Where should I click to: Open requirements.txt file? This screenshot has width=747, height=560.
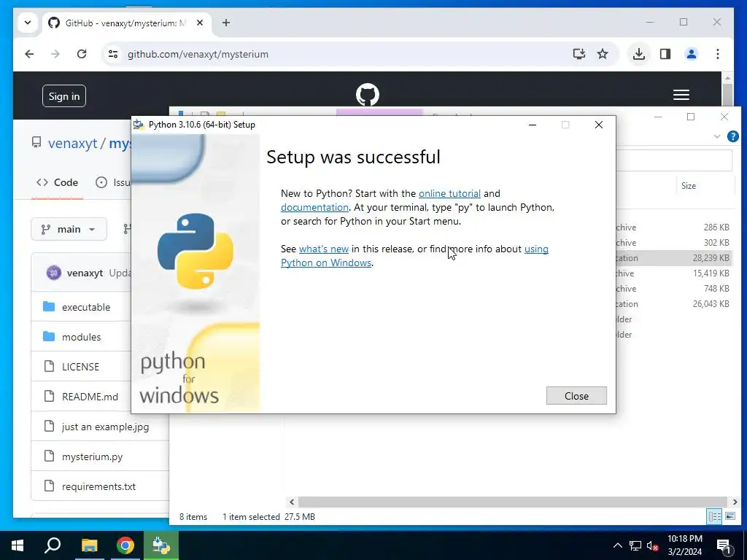(x=98, y=486)
